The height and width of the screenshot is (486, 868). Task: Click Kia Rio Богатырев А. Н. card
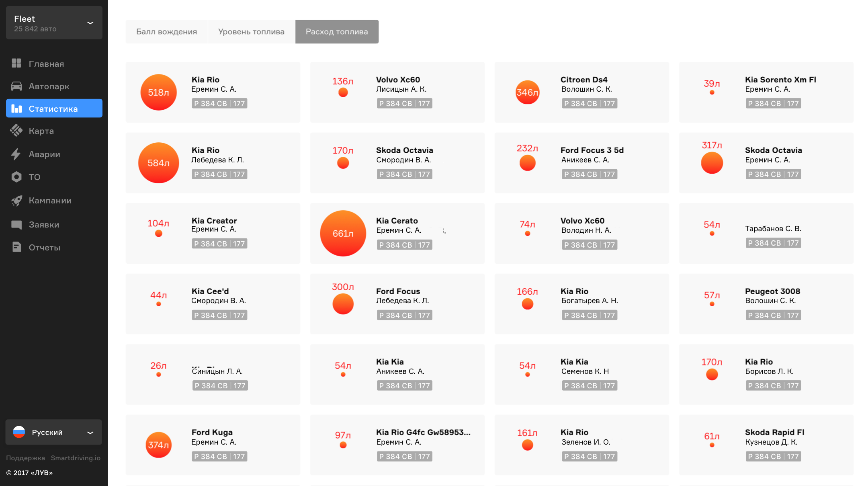coord(581,304)
